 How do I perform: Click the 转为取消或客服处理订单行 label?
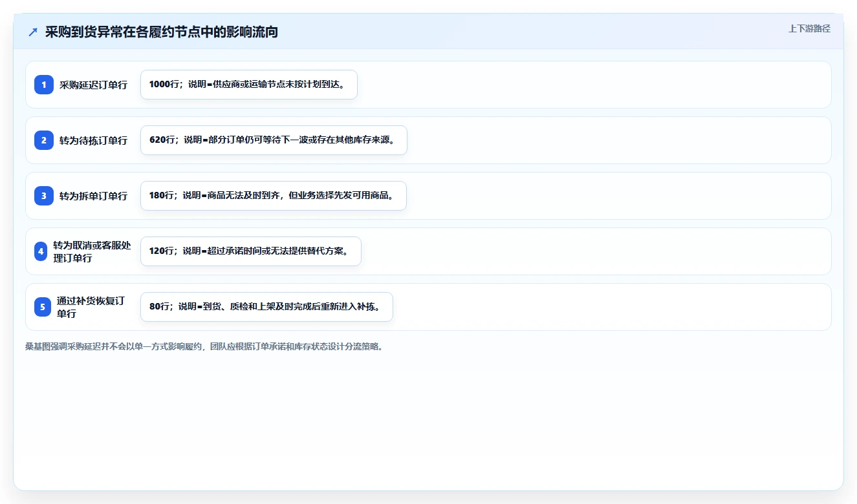pyautogui.click(x=92, y=251)
